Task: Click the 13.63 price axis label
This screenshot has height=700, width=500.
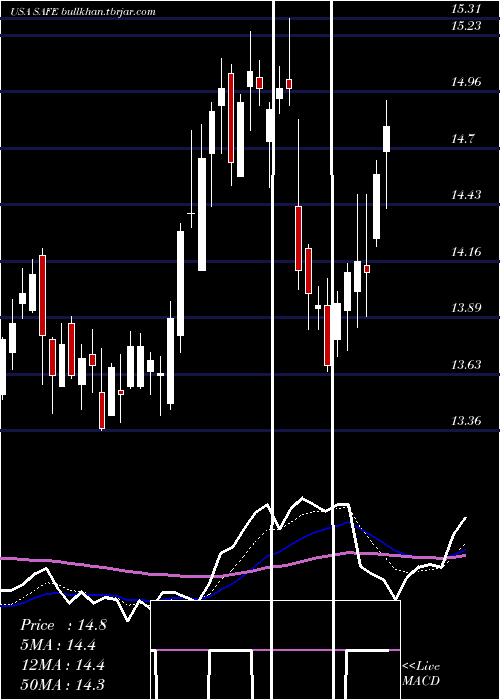Action: [x=466, y=365]
